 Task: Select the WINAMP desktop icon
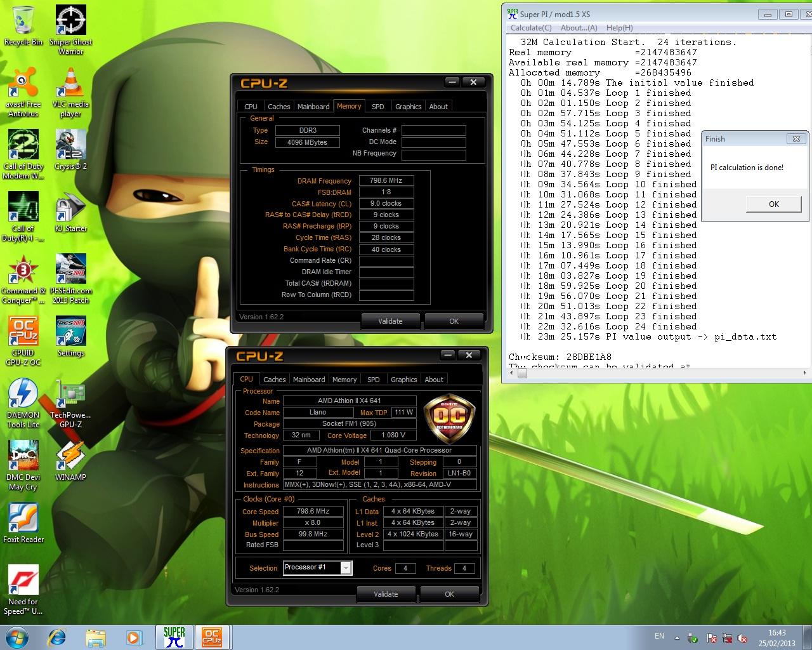tap(70, 461)
